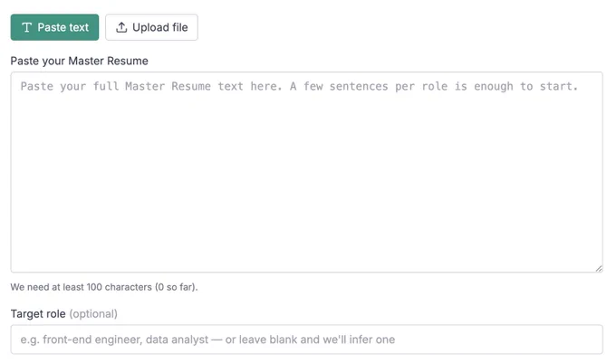Viewport: 616px width, 364px height.
Task: Click the '(optional)' hint text
Action: pos(93,313)
